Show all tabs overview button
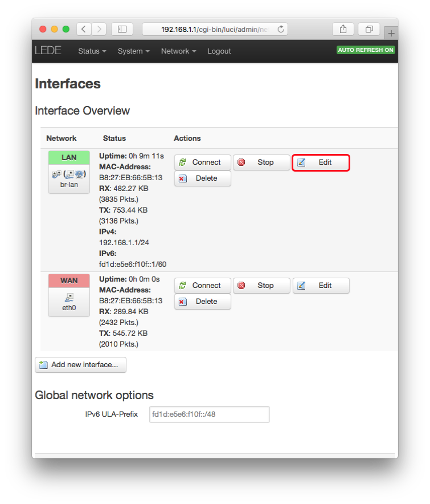 pyautogui.click(x=369, y=29)
